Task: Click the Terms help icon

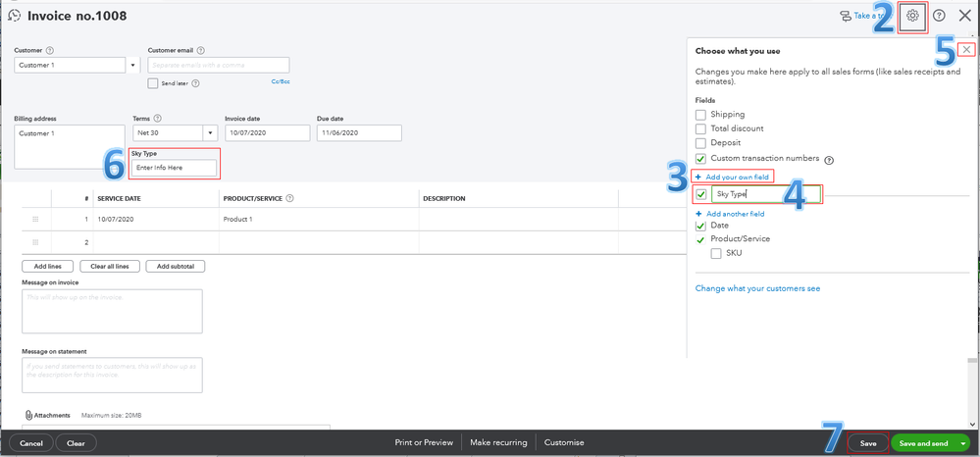Action: click(157, 118)
